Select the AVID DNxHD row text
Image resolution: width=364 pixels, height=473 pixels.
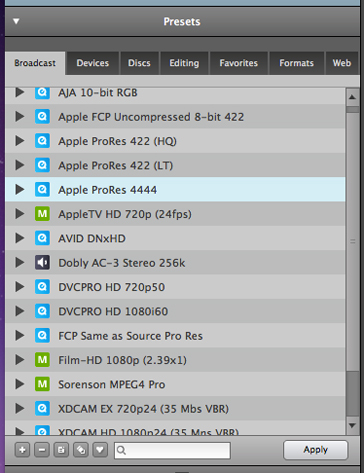coord(92,238)
